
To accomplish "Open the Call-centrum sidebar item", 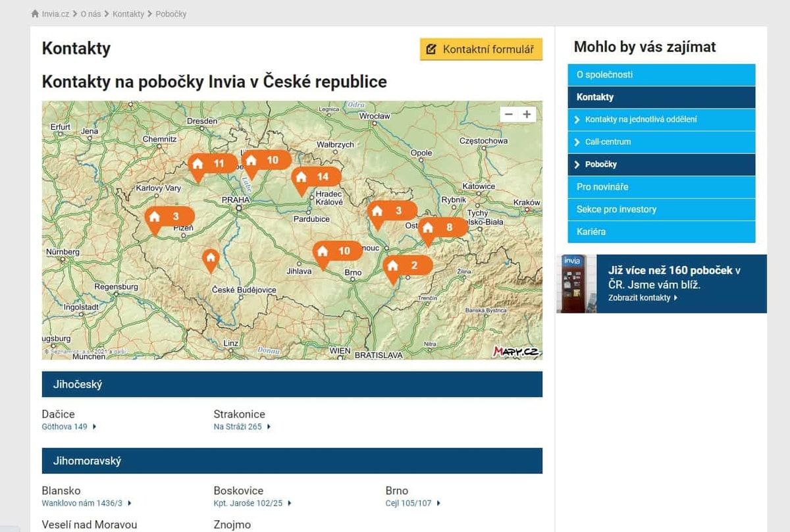I will click(662, 142).
